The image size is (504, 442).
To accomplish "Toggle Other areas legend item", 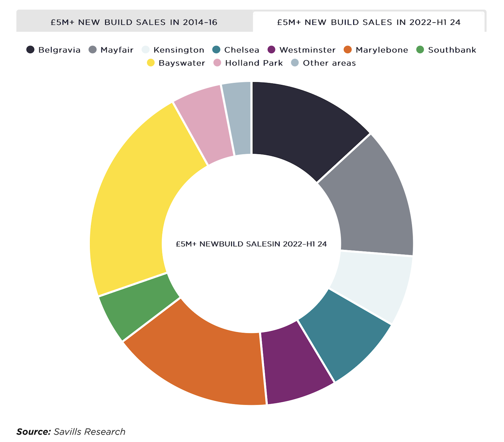I will click(x=323, y=63).
